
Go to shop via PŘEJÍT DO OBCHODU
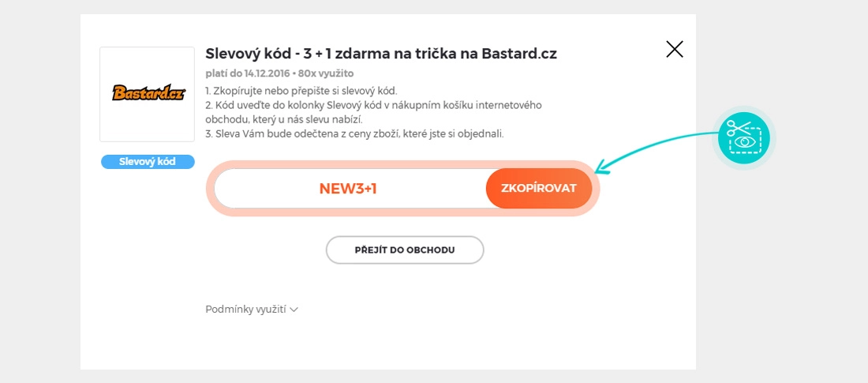tap(404, 250)
